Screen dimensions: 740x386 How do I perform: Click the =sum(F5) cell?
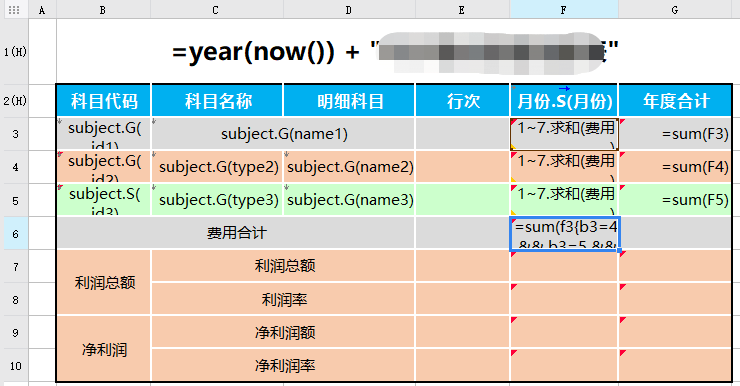coord(675,200)
